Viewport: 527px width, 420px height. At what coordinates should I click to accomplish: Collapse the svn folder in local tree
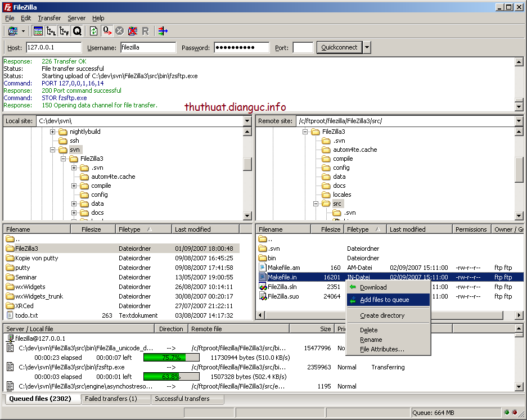[52, 150]
